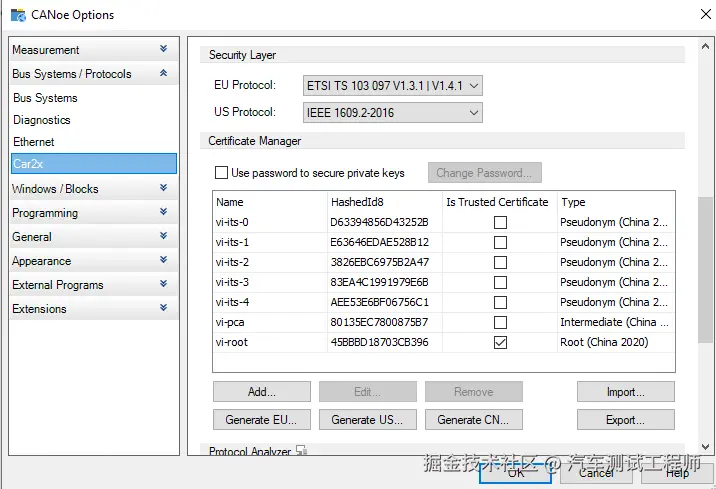Enable password to secure private keys
The height and width of the screenshot is (489, 716).
[221, 173]
